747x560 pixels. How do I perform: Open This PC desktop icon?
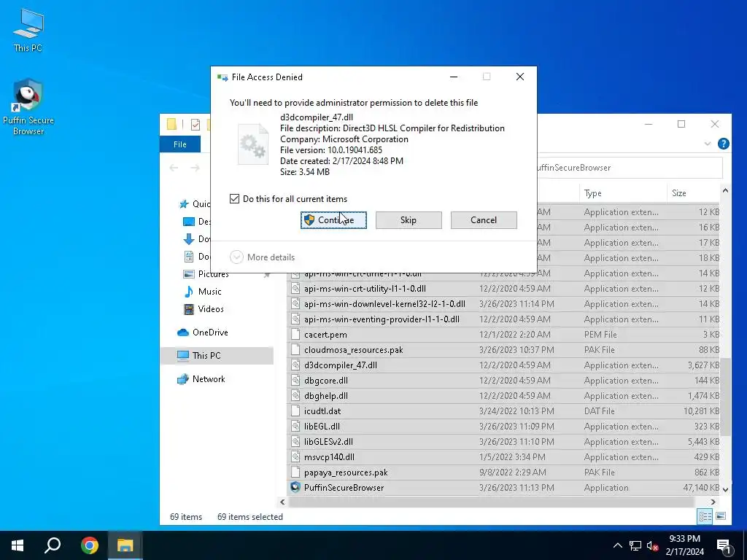point(28,30)
